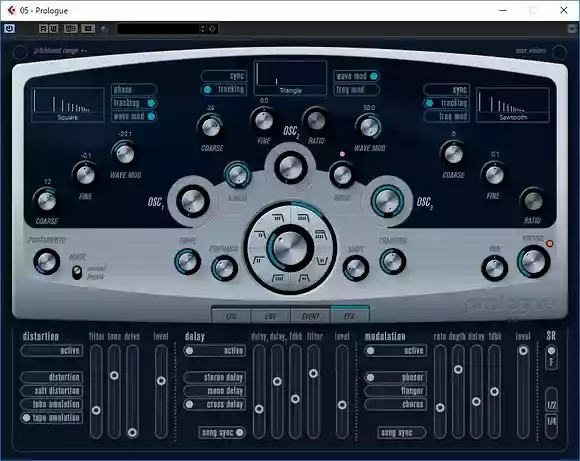This screenshot has height=461, width=580.
Task: Select the left high-pass filter type icon
Action: point(259,260)
